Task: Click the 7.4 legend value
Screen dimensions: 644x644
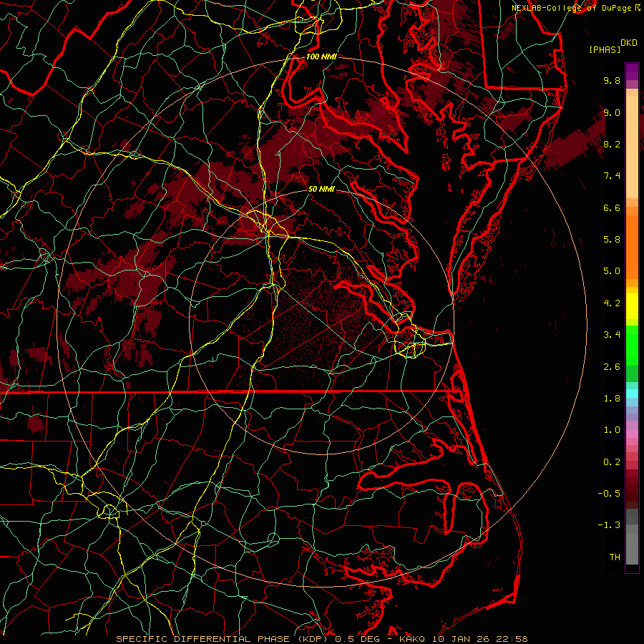Action: click(x=612, y=176)
